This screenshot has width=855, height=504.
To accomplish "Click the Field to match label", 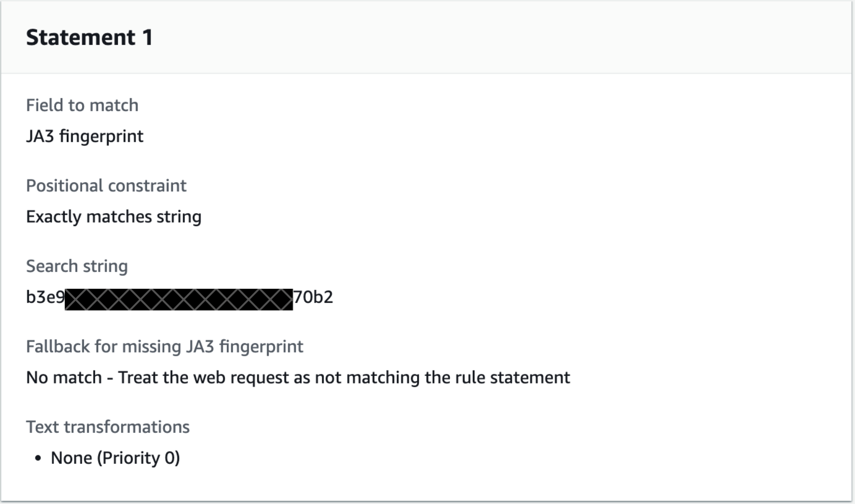I will [x=82, y=105].
